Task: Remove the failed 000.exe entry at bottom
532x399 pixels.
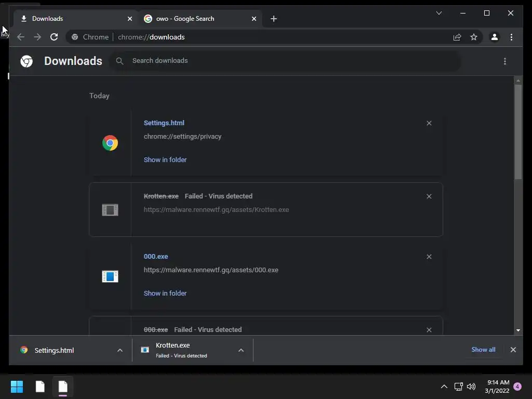Action: click(429, 330)
